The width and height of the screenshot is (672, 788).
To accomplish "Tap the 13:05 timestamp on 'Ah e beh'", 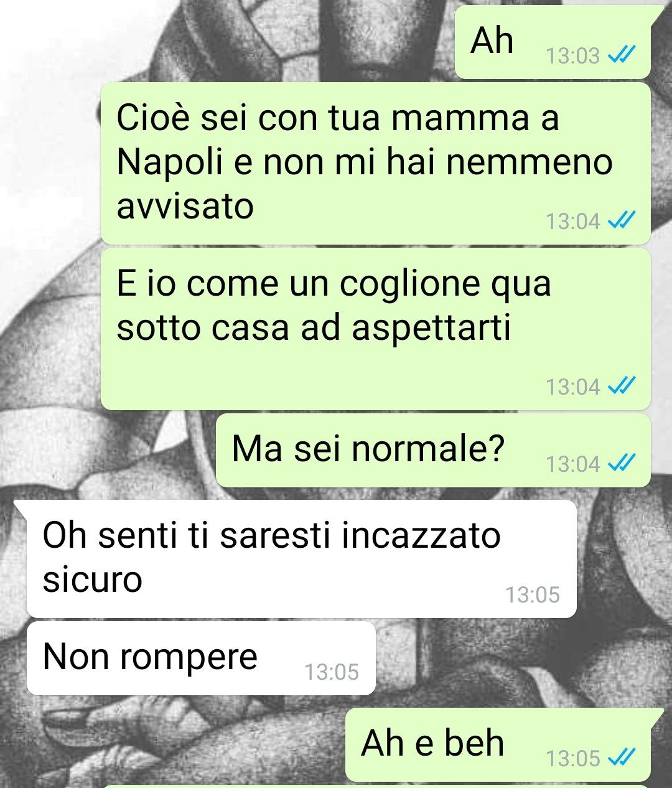I will (x=572, y=758).
